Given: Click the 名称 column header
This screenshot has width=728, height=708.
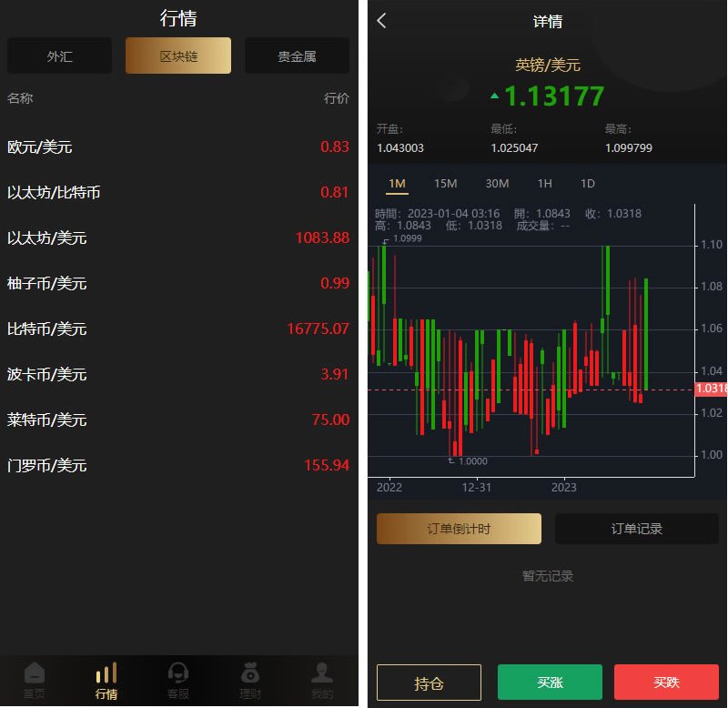Looking at the screenshot, I should [x=20, y=98].
